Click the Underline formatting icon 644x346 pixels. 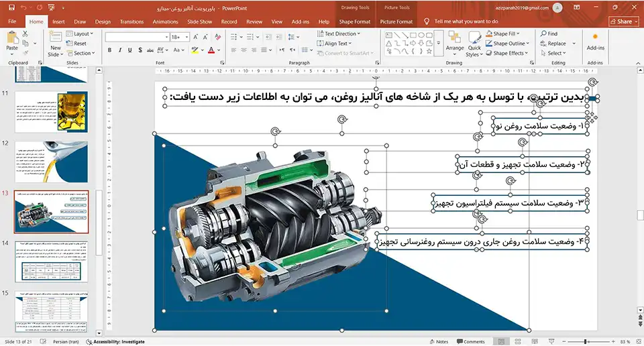click(129, 50)
